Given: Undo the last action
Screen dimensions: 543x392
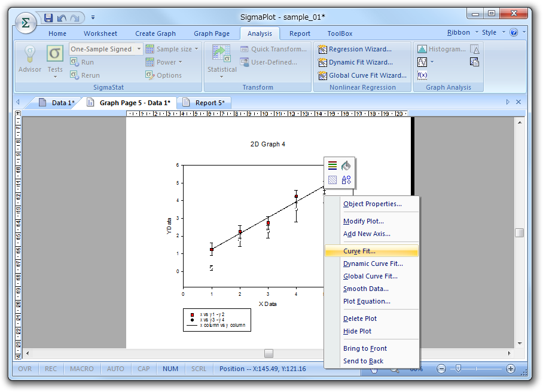Looking at the screenshot, I should (x=62, y=18).
